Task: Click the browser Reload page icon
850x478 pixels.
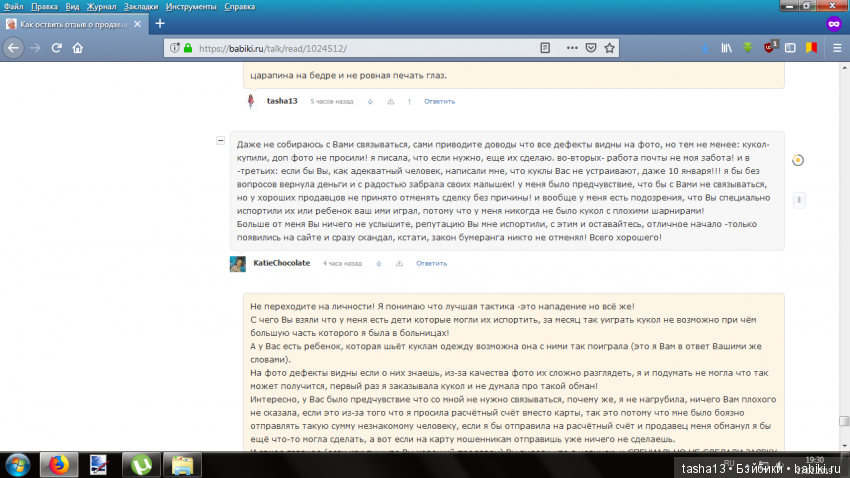Action: tap(57, 47)
